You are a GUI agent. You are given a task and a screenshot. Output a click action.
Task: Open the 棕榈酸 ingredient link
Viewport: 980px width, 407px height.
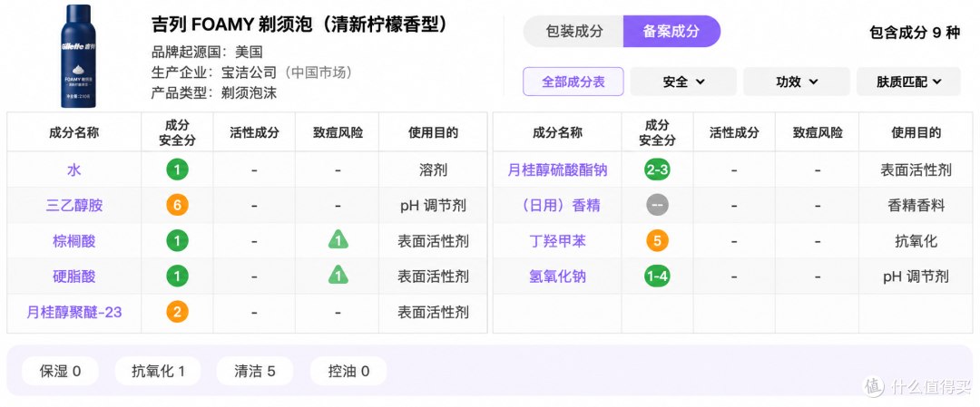(74, 240)
